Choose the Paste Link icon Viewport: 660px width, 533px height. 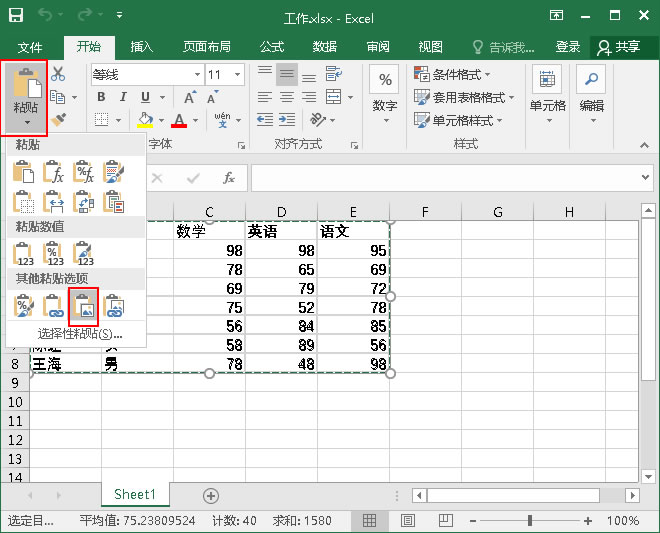click(x=53, y=306)
